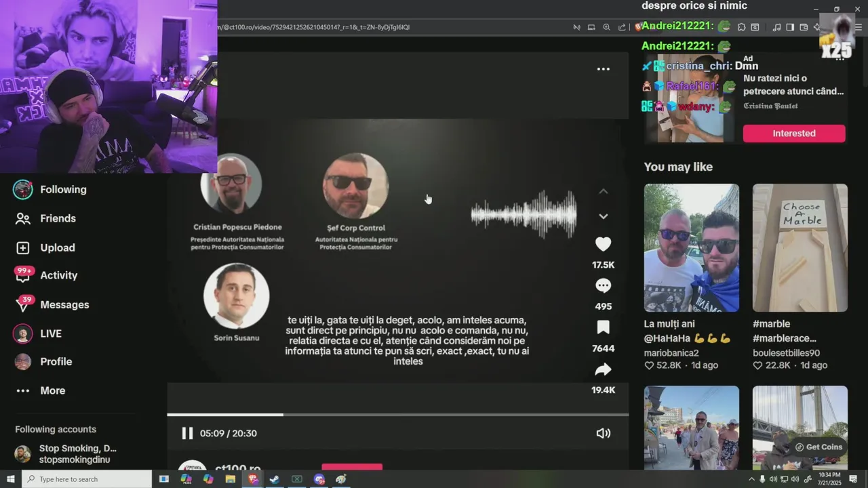Open Steam from the taskbar

[275, 479]
